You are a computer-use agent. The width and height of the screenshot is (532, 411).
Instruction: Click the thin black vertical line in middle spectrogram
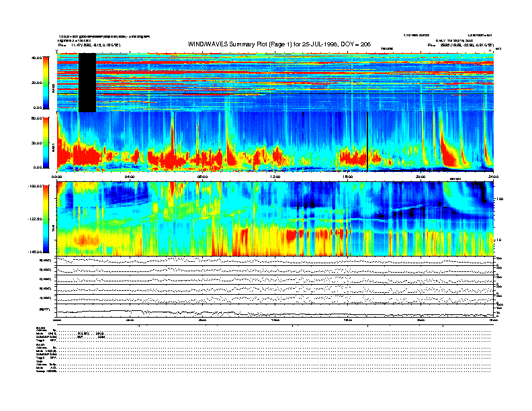click(367, 142)
